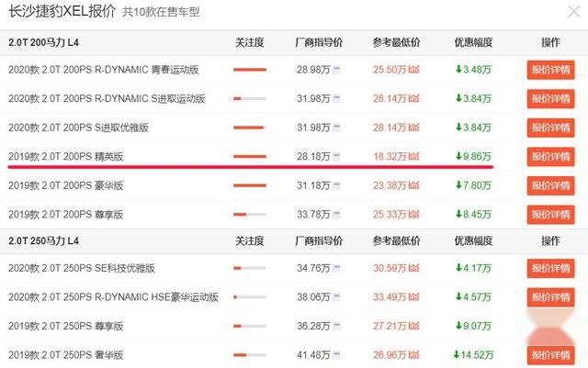Click calculator icon in 200PS S进取优雅版 row
588x368 pixels.
pos(336,128)
